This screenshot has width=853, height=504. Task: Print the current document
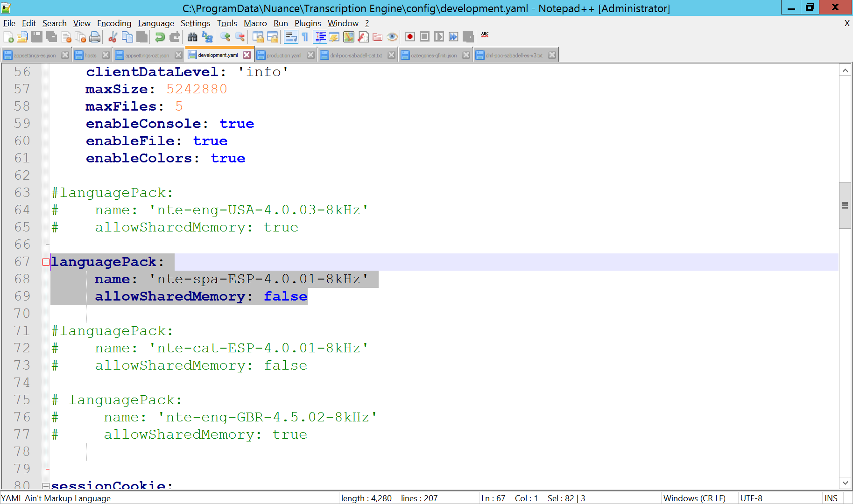point(95,37)
